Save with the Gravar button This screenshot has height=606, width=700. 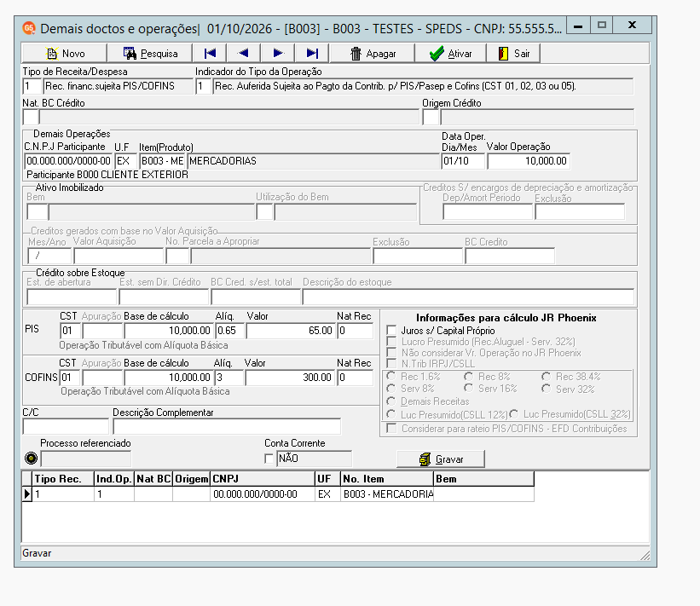point(441,459)
